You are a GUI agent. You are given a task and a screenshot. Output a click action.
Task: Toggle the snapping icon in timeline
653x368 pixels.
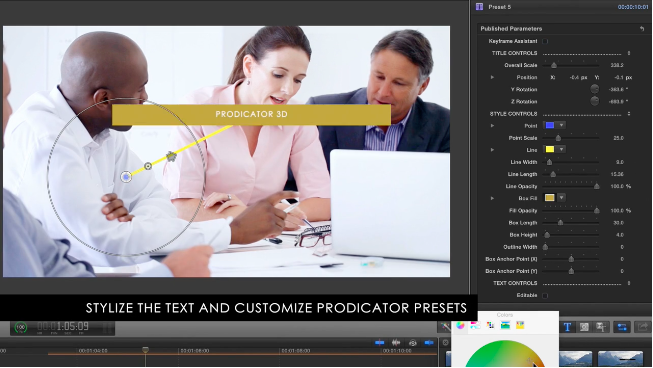[429, 343]
